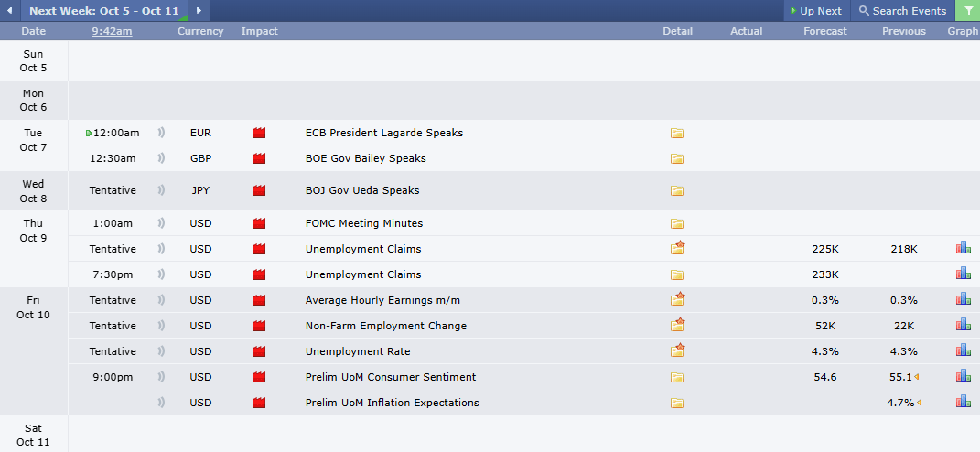
Task: Open Search Events
Action: coord(902,11)
